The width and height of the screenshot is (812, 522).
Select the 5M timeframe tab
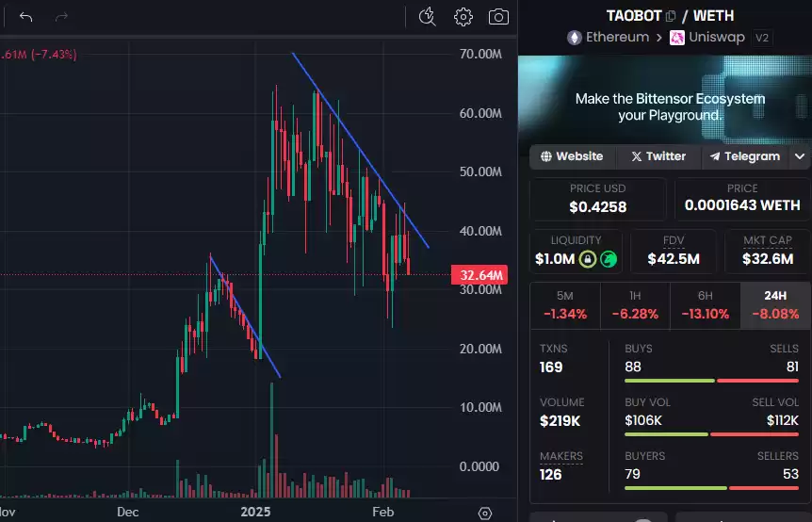[565, 305]
